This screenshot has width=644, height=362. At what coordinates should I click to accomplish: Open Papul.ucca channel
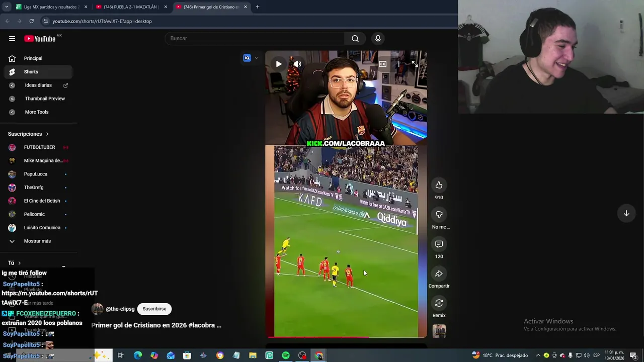[x=38, y=174]
